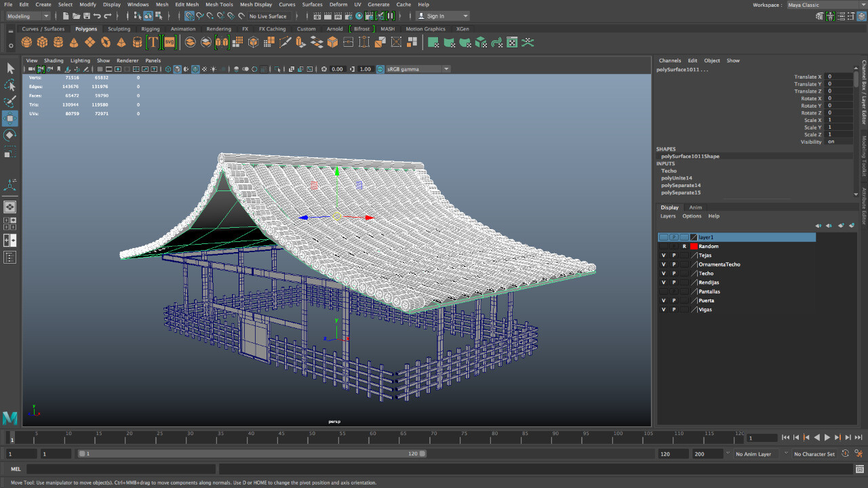
Task: Select the Polygon Sphere tool on the shelf
Action: pos(26,41)
